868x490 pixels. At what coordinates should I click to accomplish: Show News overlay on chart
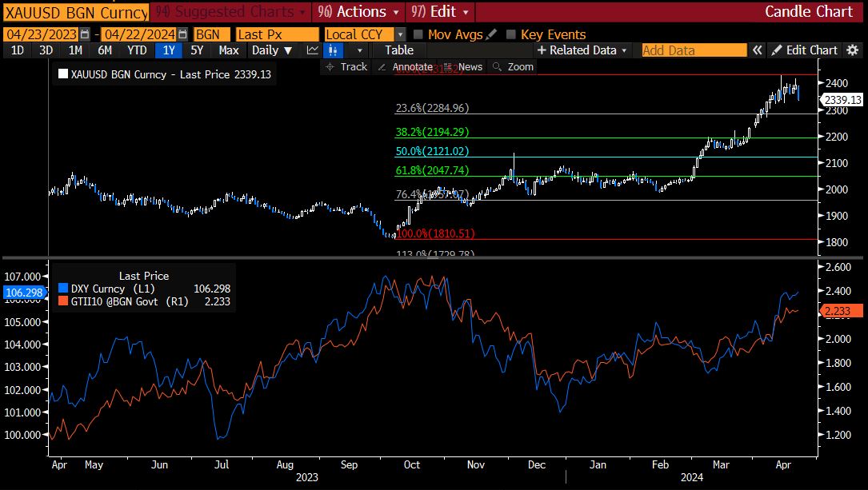pyautogui.click(x=463, y=67)
